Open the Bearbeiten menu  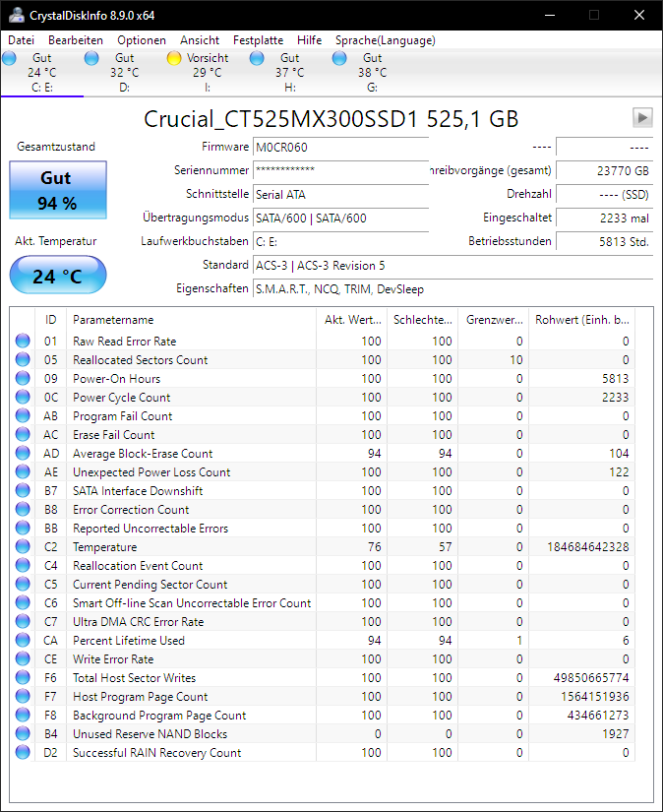point(76,40)
